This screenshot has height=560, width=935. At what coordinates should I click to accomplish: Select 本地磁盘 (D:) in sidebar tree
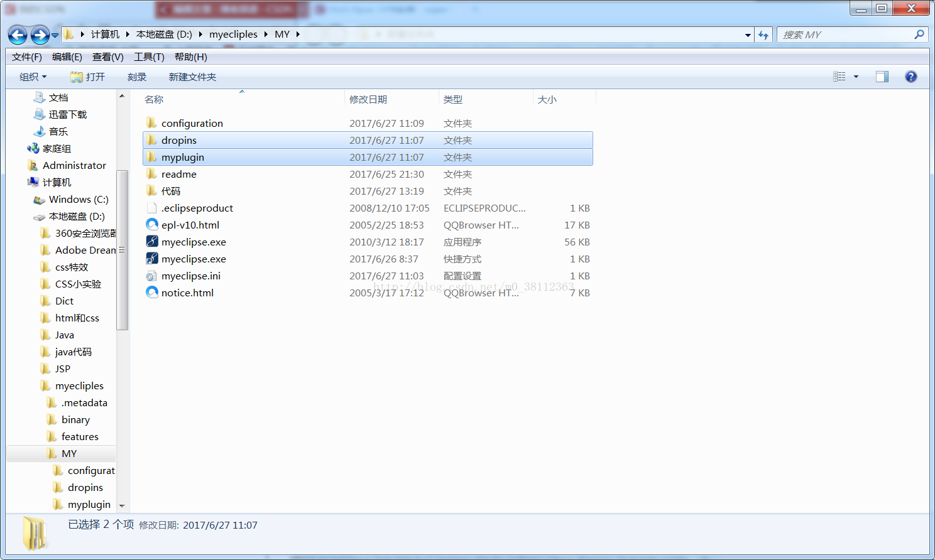(77, 217)
